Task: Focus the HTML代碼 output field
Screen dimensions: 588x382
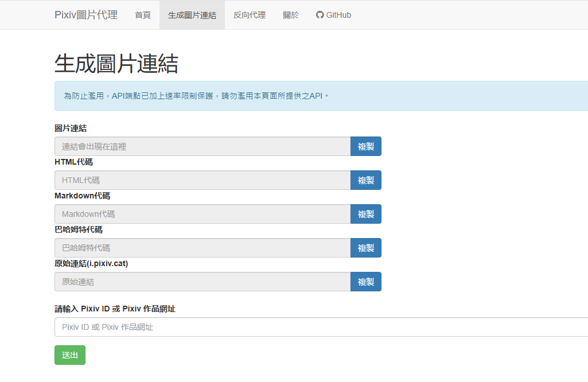Action: [203, 180]
